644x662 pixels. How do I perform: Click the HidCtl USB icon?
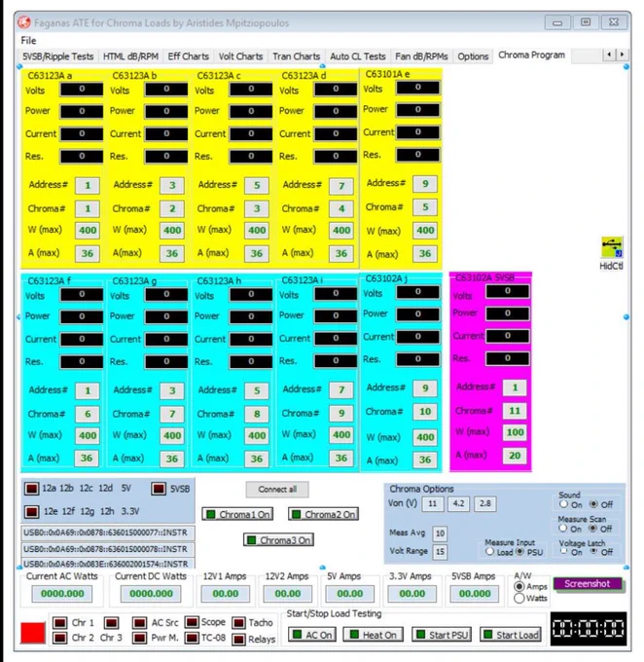point(612,247)
